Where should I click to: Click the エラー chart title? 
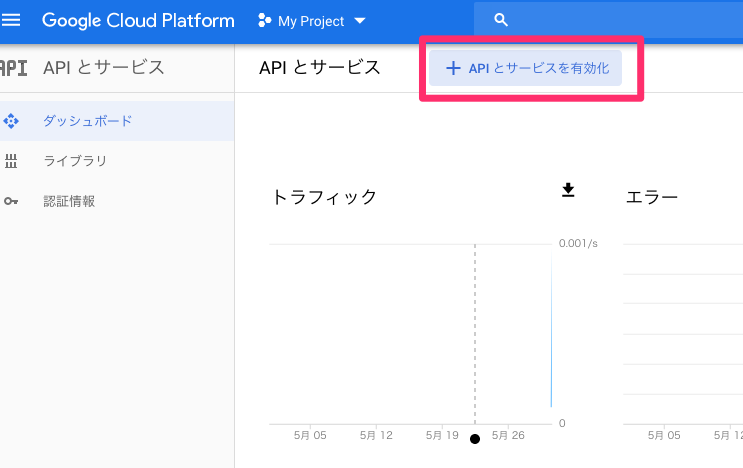(x=652, y=197)
